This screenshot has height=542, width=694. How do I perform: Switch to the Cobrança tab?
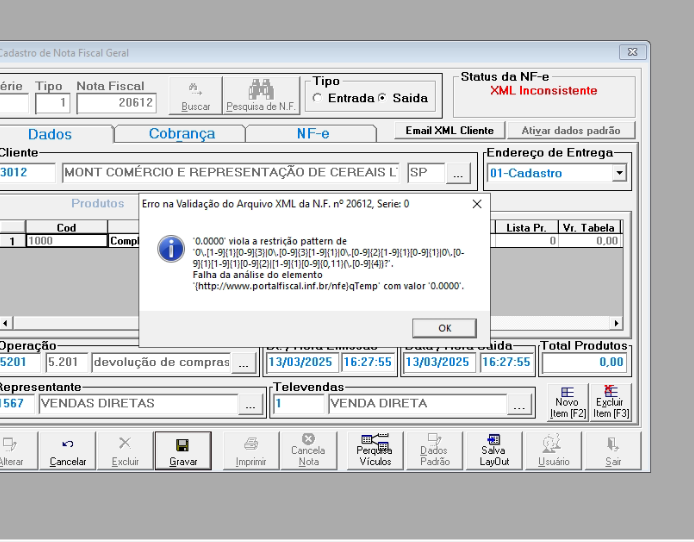coord(181,134)
